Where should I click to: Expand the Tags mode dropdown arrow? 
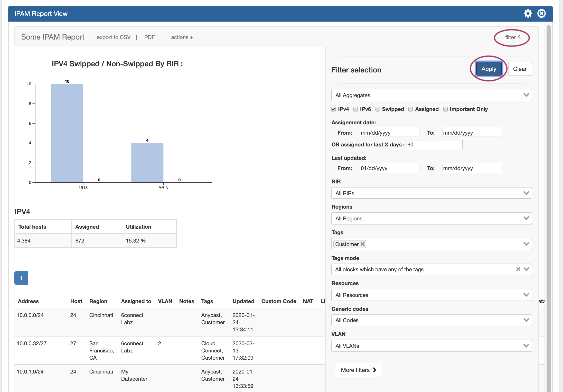(526, 269)
